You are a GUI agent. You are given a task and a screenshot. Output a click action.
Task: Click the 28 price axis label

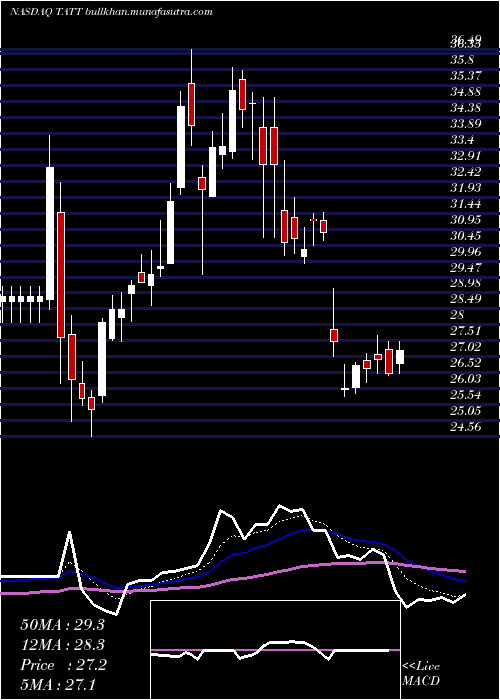coord(458,315)
